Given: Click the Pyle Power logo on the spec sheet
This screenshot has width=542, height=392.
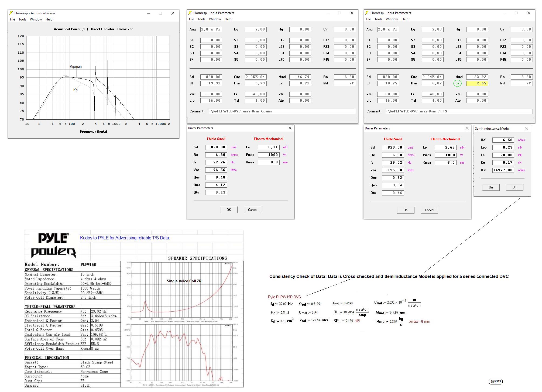Looking at the screenshot, I should (53, 245).
